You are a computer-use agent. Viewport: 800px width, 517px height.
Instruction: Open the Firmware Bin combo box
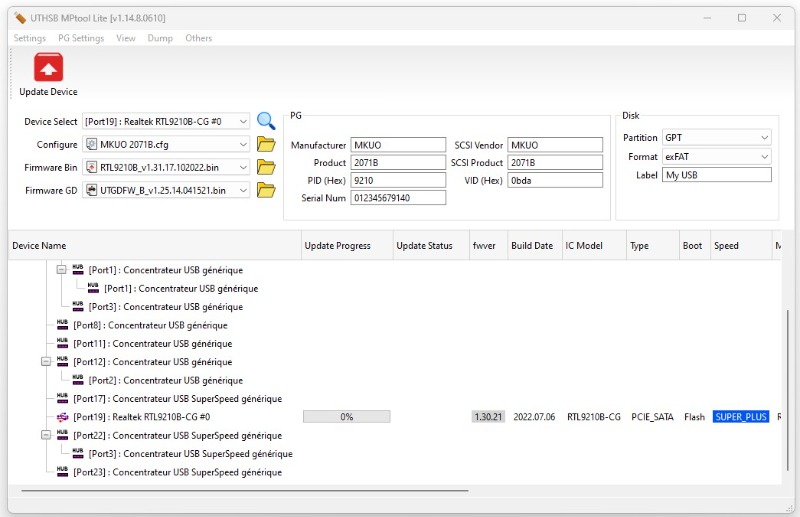click(x=243, y=167)
